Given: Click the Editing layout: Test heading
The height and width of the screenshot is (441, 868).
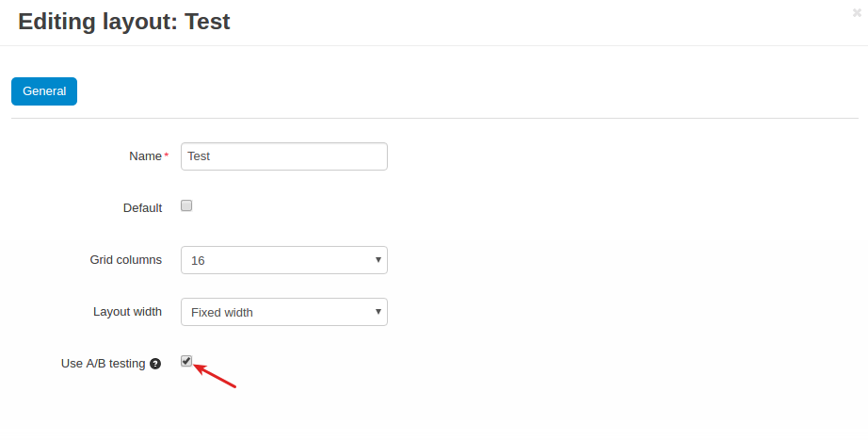Looking at the screenshot, I should 124,22.
